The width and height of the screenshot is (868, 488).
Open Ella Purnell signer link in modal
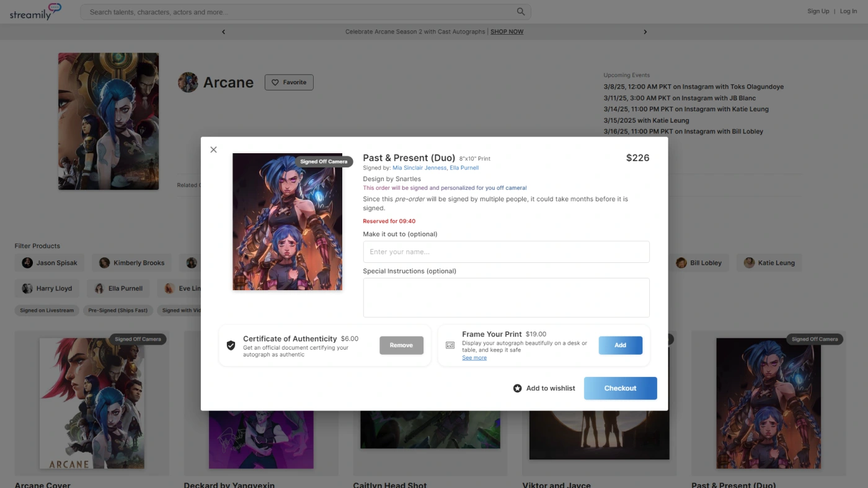(464, 168)
